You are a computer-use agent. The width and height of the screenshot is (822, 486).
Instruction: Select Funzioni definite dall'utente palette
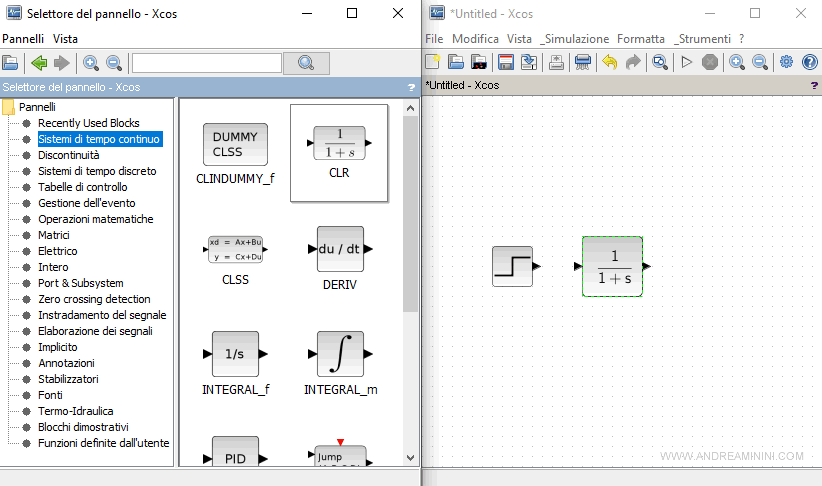point(103,443)
